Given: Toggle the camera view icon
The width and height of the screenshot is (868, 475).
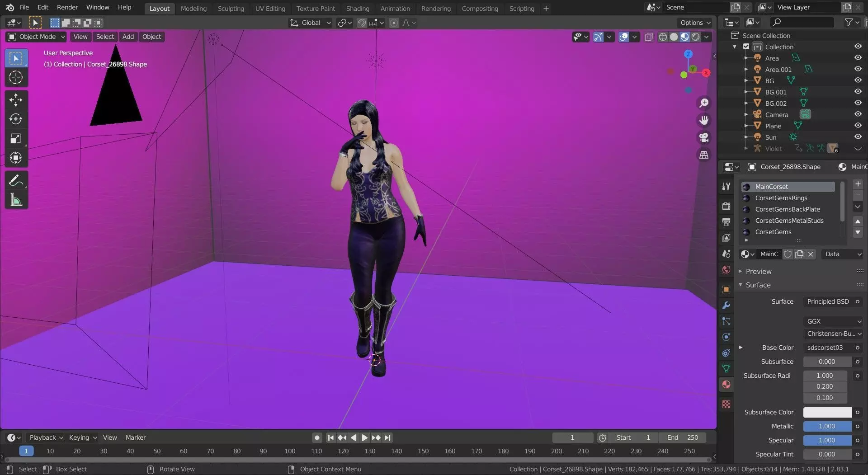Looking at the screenshot, I should click(x=704, y=137).
